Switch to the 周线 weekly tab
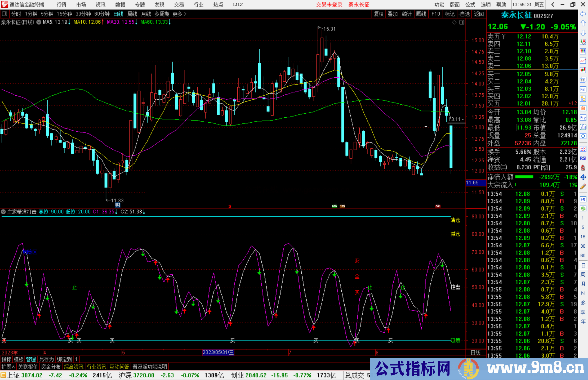The height and width of the screenshot is (380, 588). (x=132, y=14)
